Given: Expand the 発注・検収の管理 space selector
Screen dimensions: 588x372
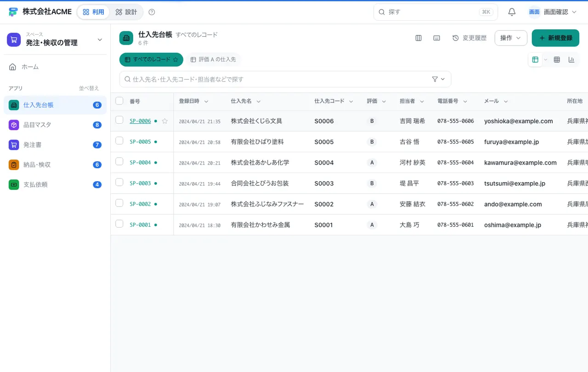Looking at the screenshot, I should (x=55, y=40).
